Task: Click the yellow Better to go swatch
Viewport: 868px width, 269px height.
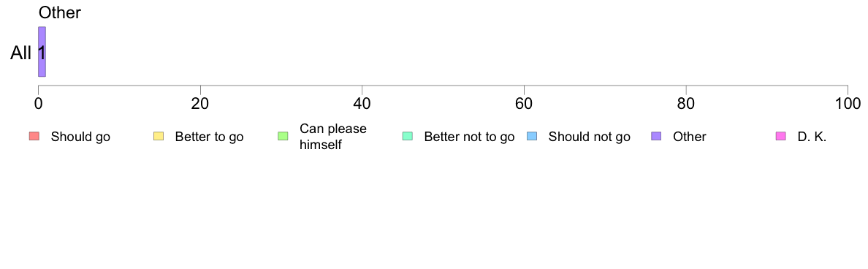Action: click(158, 136)
